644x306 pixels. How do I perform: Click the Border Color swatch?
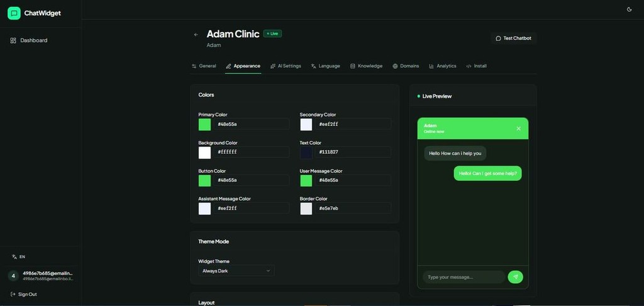click(x=306, y=208)
